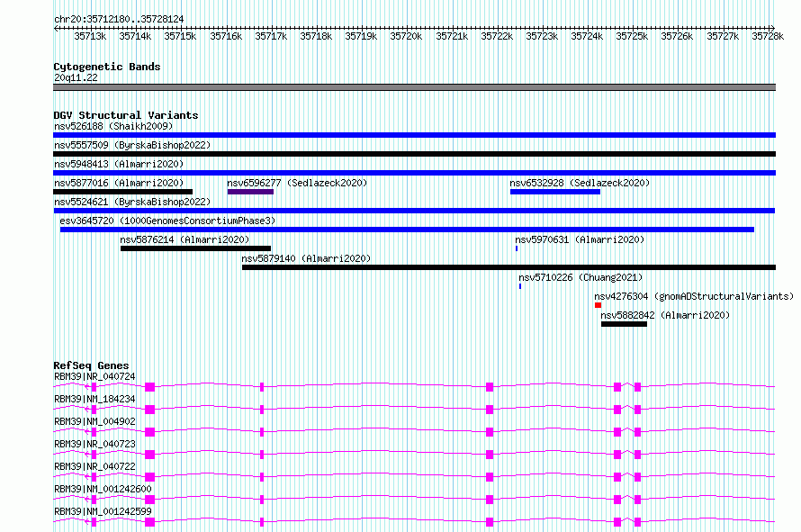Viewport: 801px width, 532px height.
Task: Click the Cytogenetic Bands track title
Action: click(x=107, y=67)
